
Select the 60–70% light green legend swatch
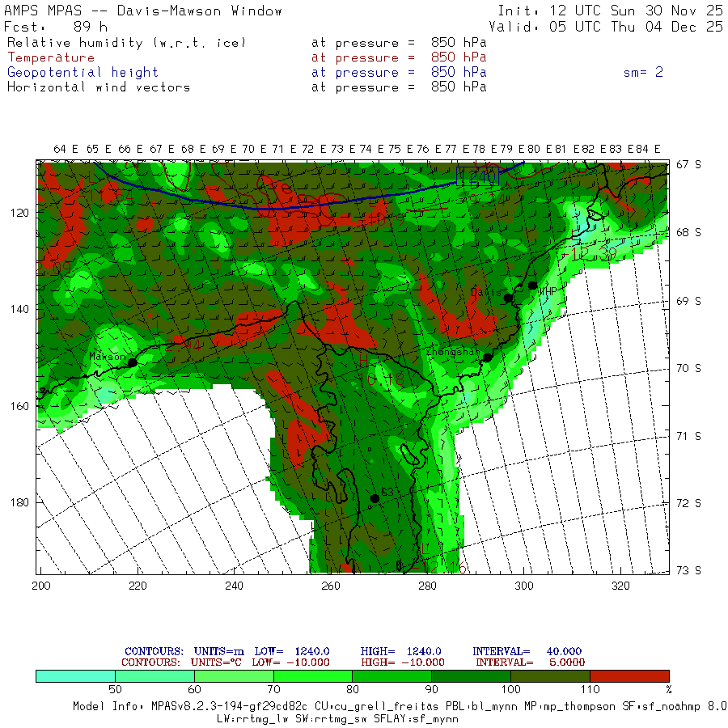click(234, 676)
